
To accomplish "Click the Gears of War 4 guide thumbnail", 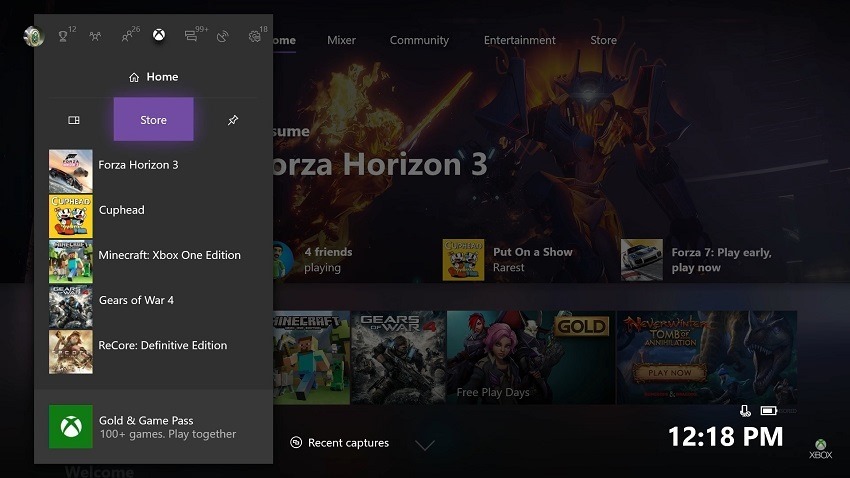I will [70, 307].
